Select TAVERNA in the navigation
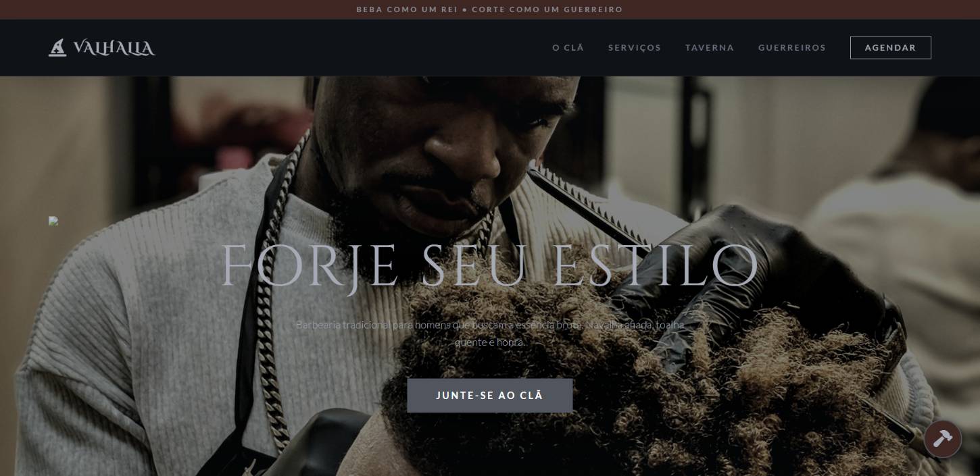Screen dimensions: 980x476 point(710,48)
